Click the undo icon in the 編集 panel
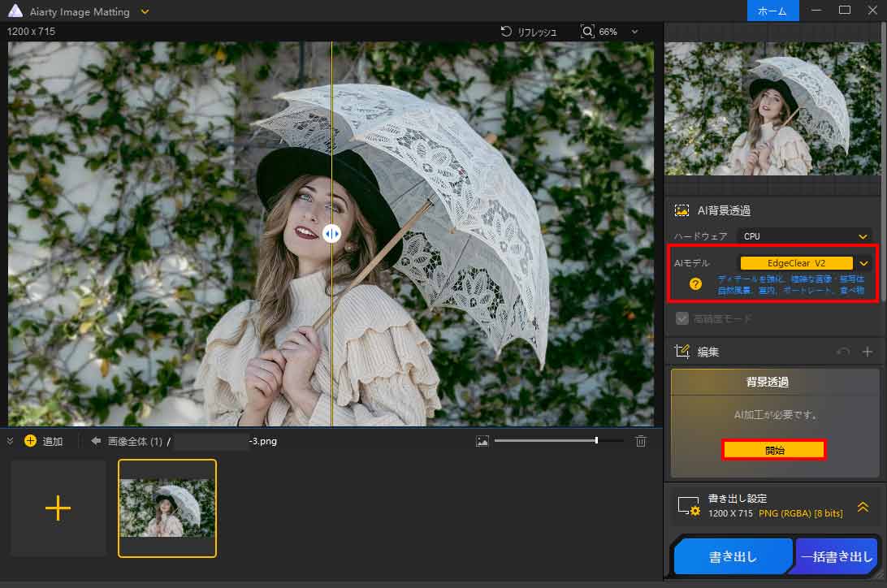 point(843,351)
